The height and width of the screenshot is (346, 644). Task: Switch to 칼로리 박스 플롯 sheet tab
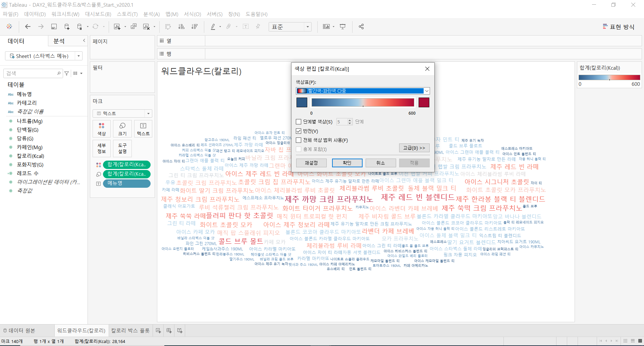[130, 331]
